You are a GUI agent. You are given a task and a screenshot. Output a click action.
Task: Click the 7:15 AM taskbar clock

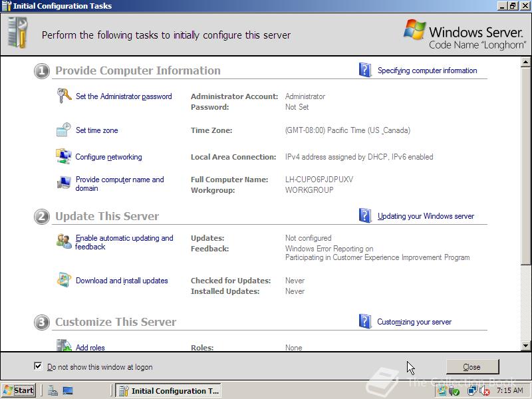[x=510, y=390]
